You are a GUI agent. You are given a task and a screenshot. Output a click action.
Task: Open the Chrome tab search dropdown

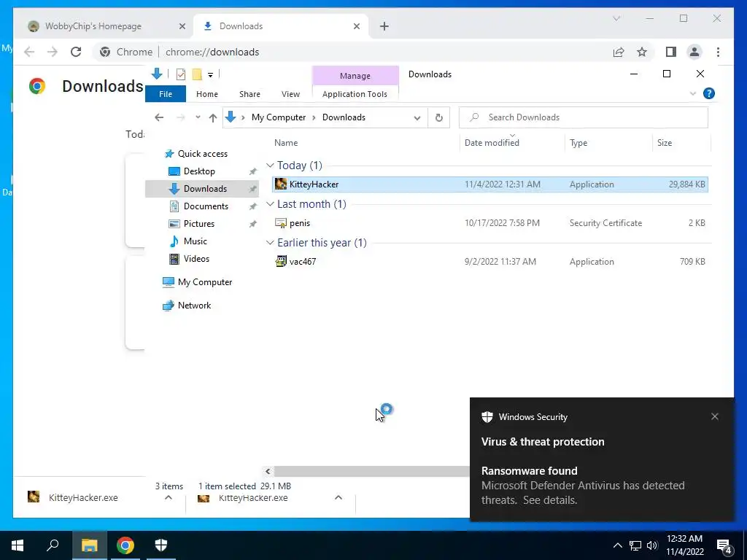616,18
